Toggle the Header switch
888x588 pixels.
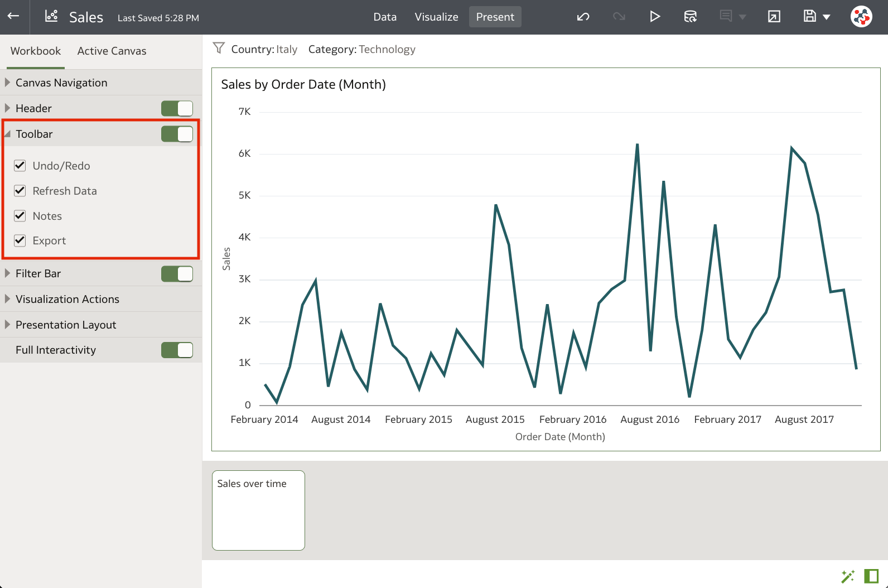click(177, 108)
